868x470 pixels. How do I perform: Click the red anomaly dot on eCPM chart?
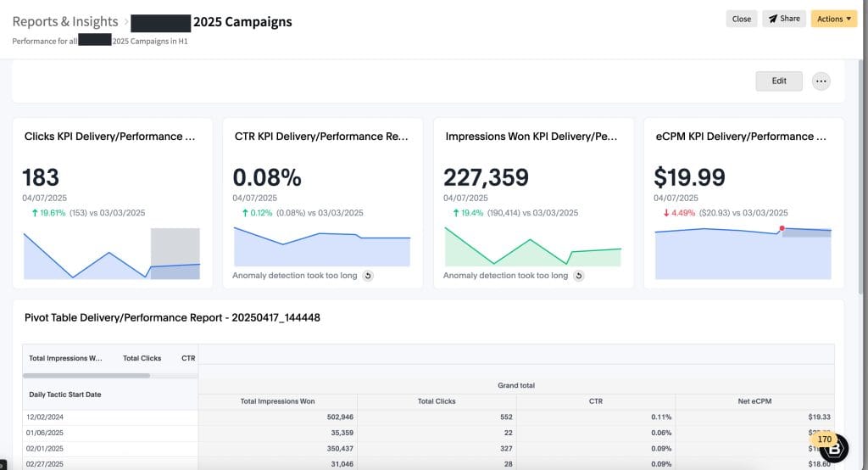[782, 227]
